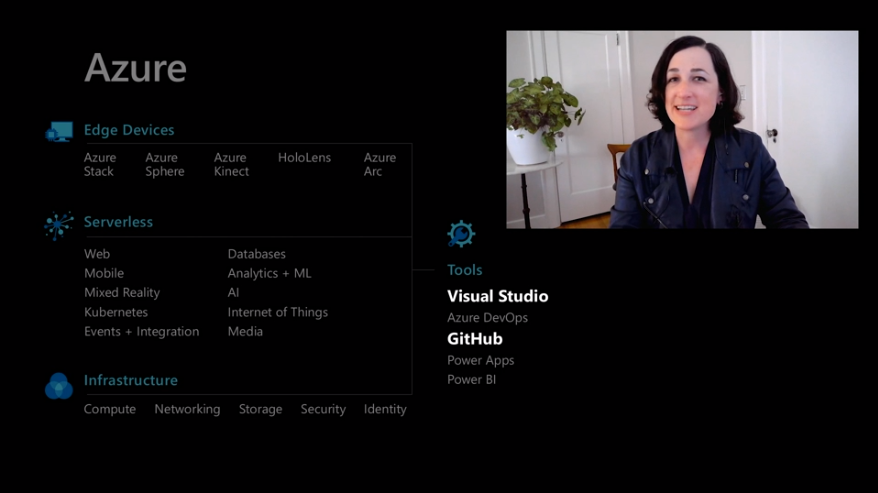Click the Web item under Serverless
This screenshot has width=878, height=493.
(97, 254)
